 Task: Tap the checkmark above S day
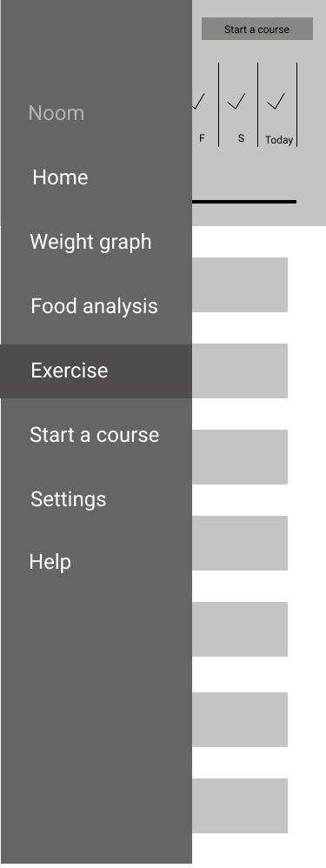coord(236,101)
